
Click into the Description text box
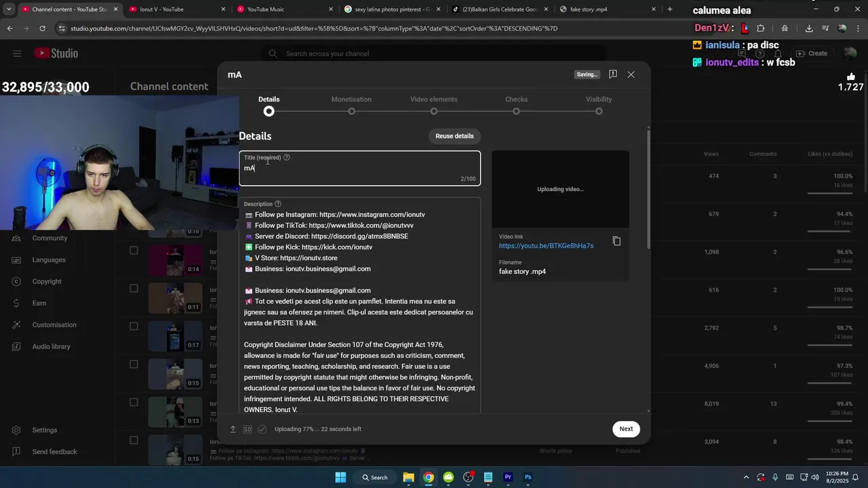[x=359, y=306]
